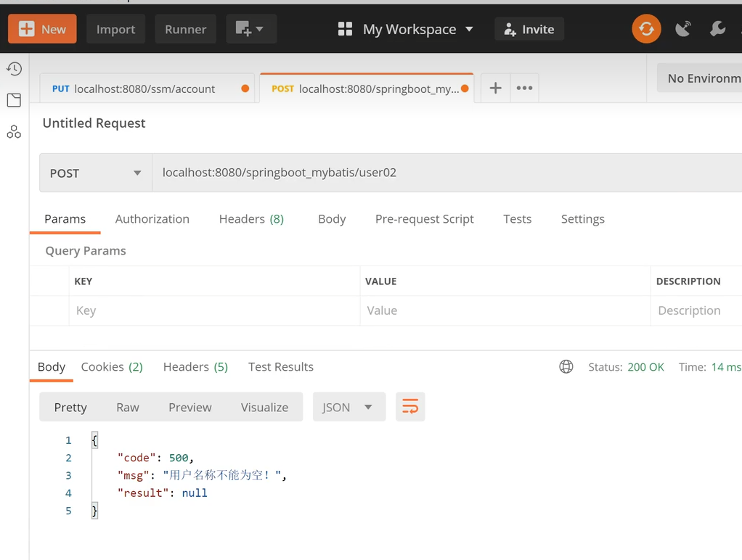The height and width of the screenshot is (560, 742).
Task: Toggle word wrap icon in response
Action: [410, 407]
